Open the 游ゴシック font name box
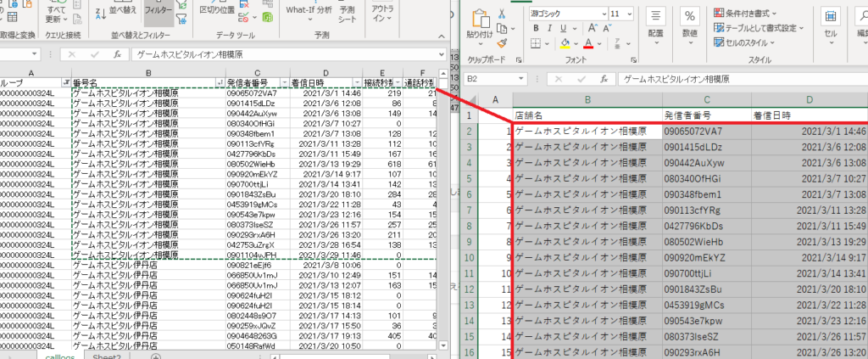This screenshot has width=868, height=359. (x=567, y=14)
